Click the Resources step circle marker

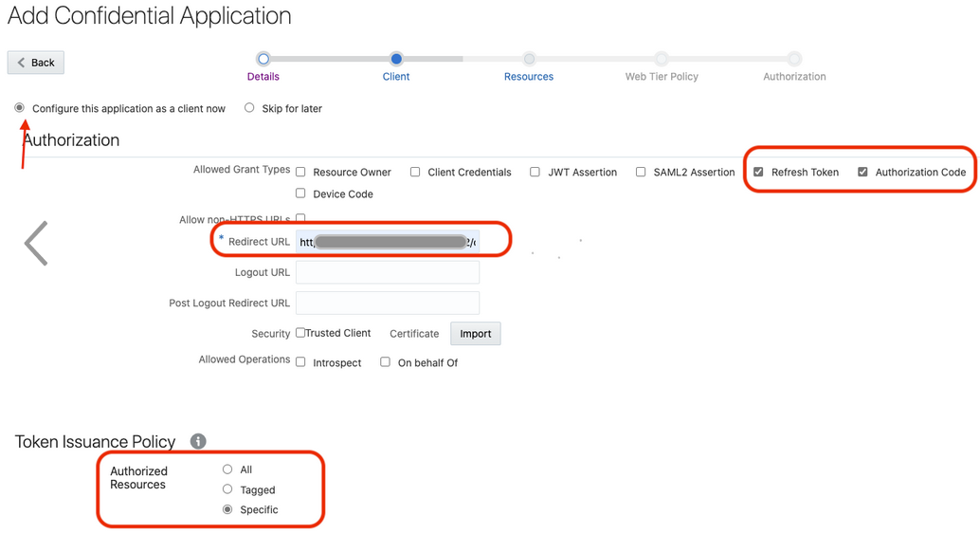[x=529, y=59]
